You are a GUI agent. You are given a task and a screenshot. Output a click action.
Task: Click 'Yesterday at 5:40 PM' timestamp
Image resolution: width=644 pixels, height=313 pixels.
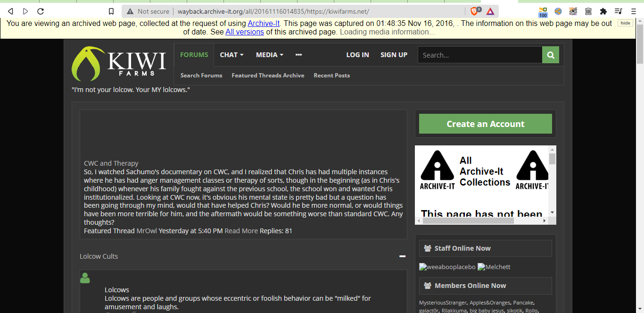tap(190, 231)
